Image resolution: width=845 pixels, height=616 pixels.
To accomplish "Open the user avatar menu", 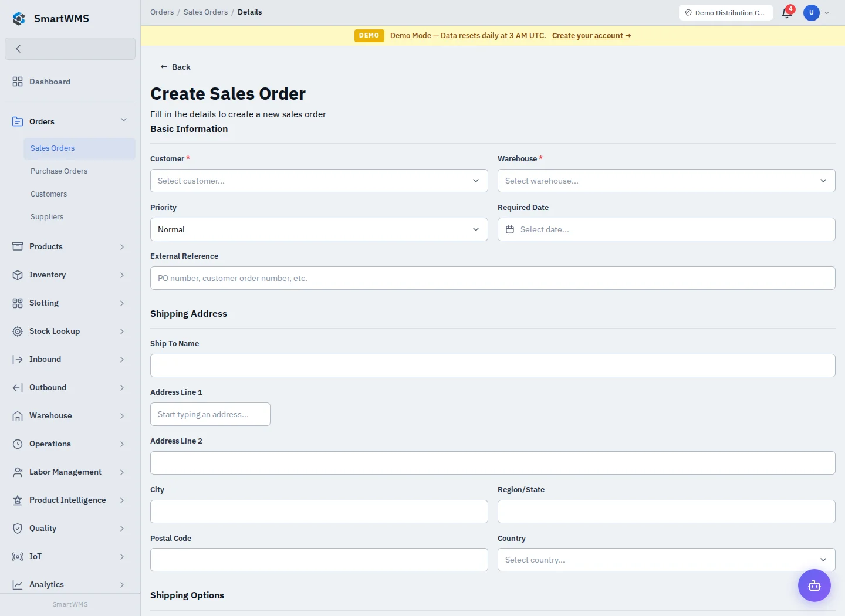I will pyautogui.click(x=812, y=12).
